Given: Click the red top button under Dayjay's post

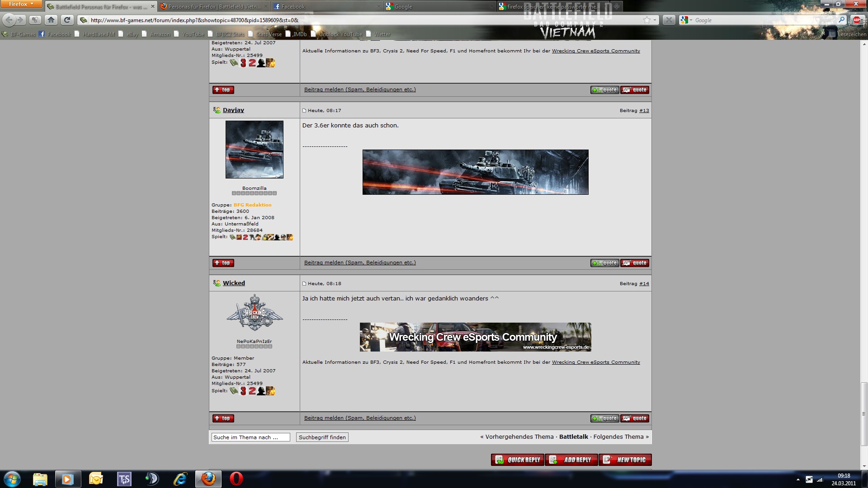Looking at the screenshot, I should (x=223, y=263).
